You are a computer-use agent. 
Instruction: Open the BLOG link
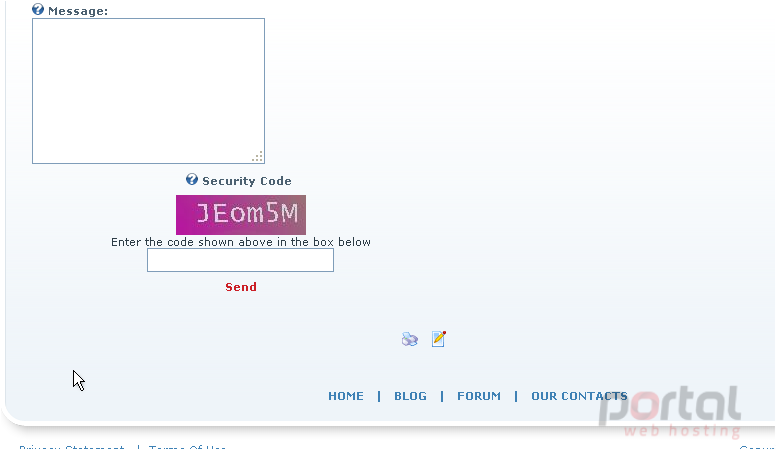[x=410, y=396]
